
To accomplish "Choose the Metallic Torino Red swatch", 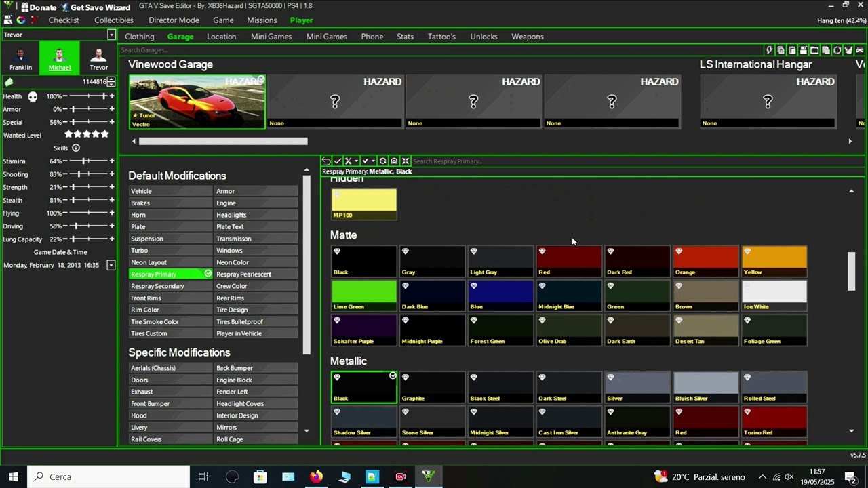I will pyautogui.click(x=774, y=422).
